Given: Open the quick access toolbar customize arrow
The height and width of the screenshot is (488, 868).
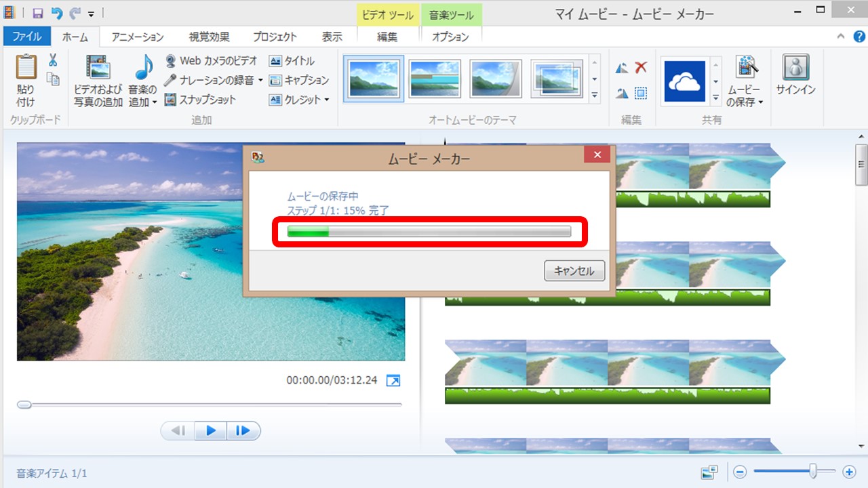Looking at the screenshot, I should [x=91, y=14].
